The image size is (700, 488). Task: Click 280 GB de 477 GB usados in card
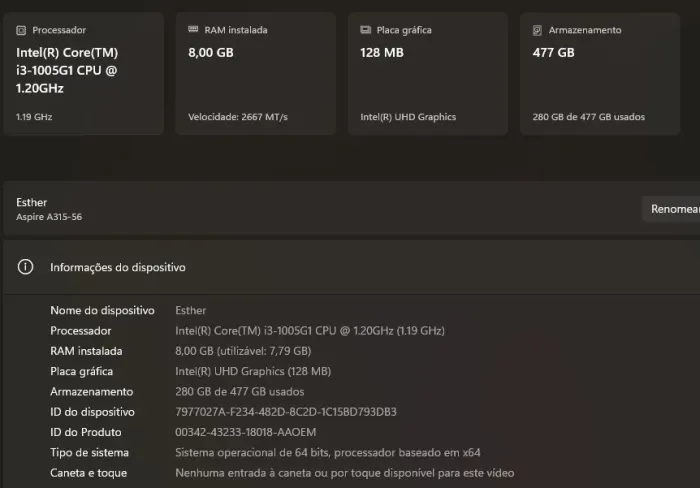588,117
